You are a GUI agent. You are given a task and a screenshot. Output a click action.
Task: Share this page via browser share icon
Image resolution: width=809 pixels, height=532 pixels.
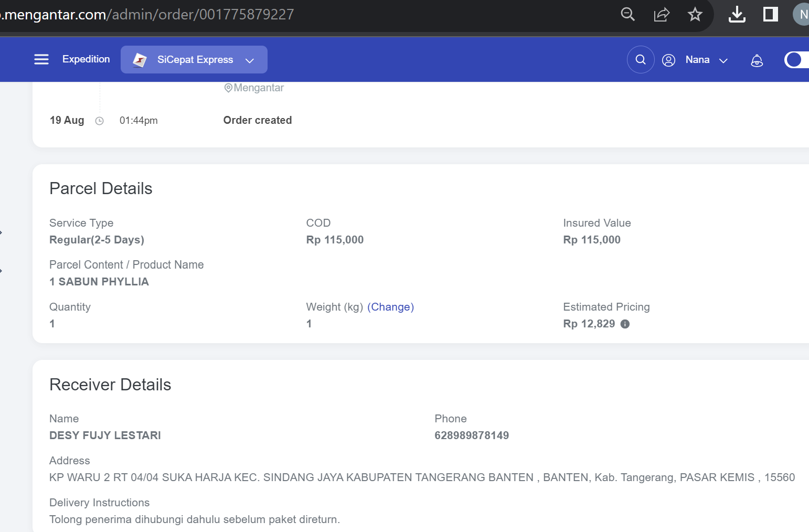pos(662,14)
